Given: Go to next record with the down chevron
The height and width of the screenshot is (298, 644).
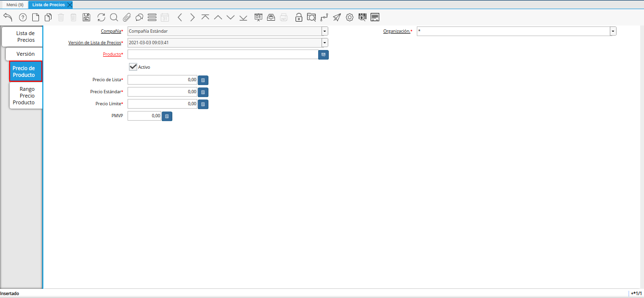Looking at the screenshot, I should point(231,17).
